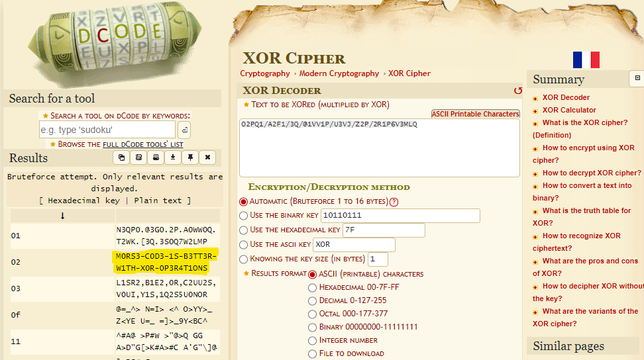Click the tool search input field
This screenshot has height=360, width=644.
pyautogui.click(x=107, y=130)
